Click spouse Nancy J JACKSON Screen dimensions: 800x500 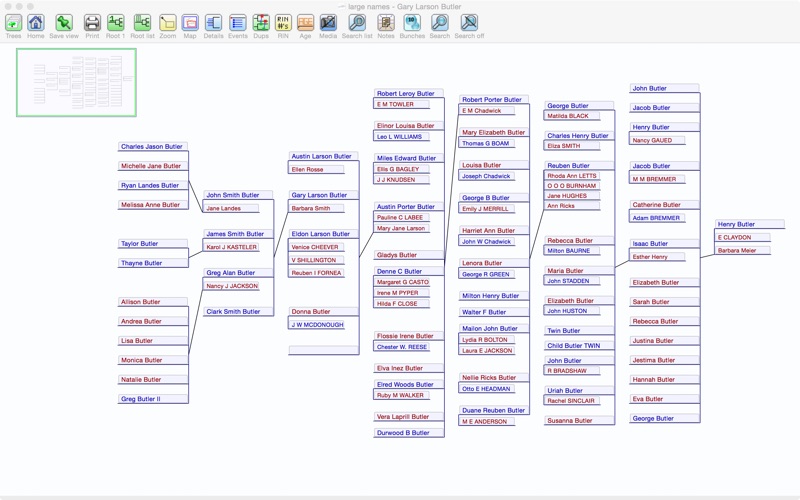[x=232, y=286]
